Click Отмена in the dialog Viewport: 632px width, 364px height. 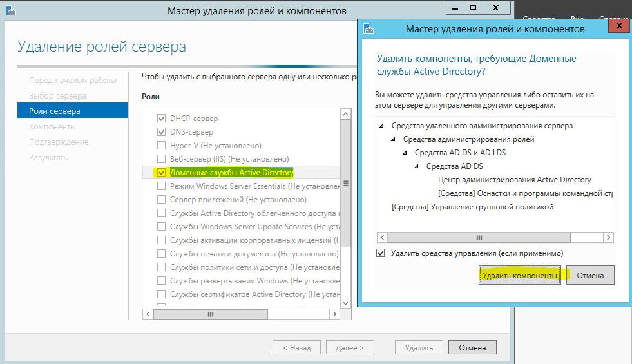(590, 275)
